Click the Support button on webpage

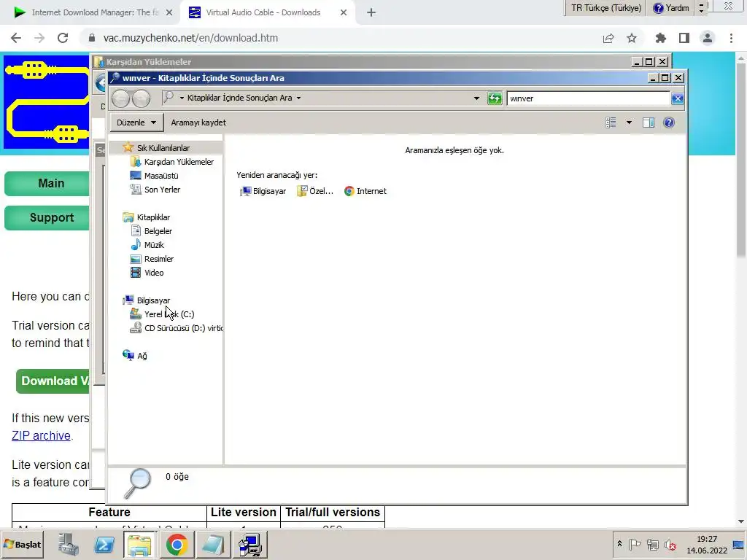(x=47, y=217)
